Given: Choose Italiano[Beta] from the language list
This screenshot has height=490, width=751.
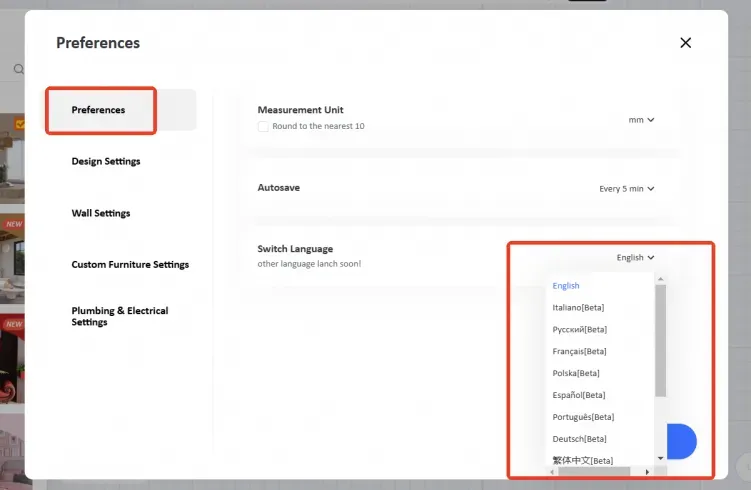Looking at the screenshot, I should click(578, 307).
